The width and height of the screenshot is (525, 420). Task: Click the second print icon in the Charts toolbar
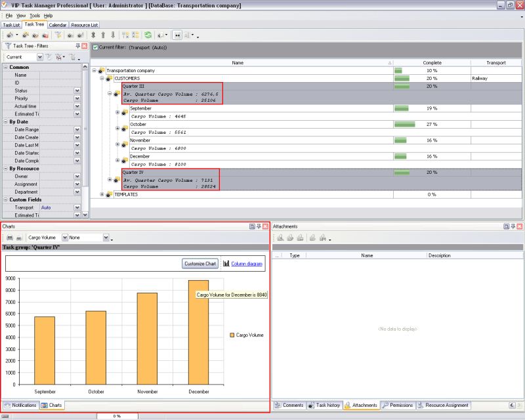click(x=19, y=238)
